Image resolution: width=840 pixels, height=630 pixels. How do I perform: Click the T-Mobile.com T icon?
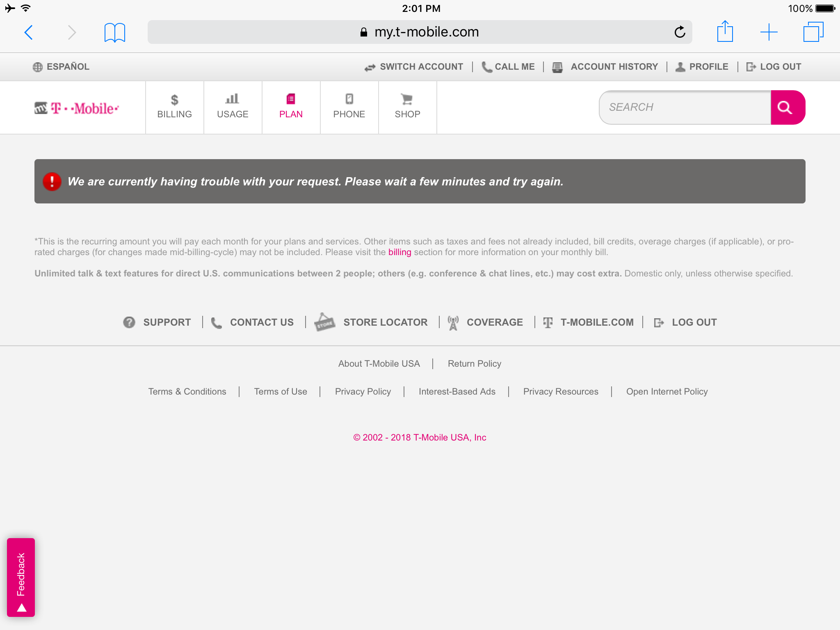pyautogui.click(x=548, y=323)
